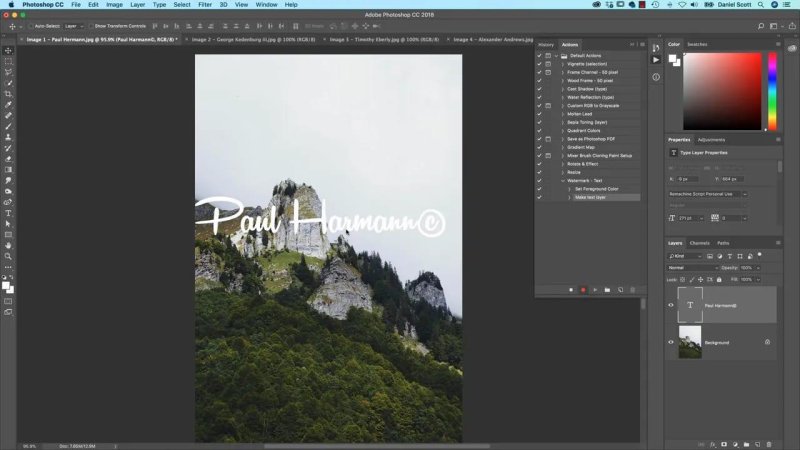Play the selected action

click(x=595, y=290)
